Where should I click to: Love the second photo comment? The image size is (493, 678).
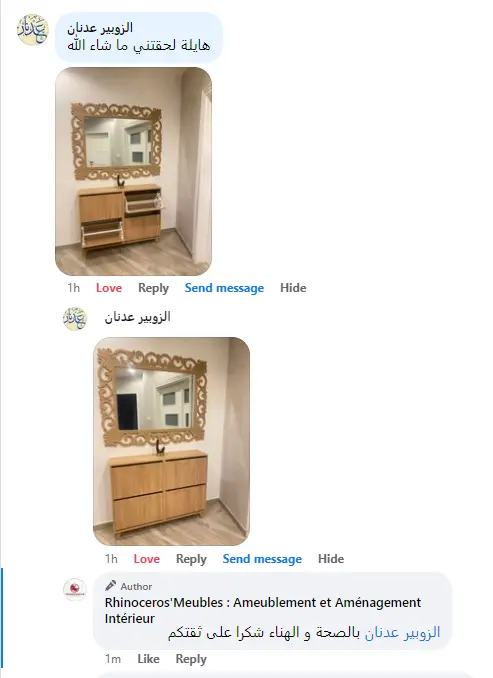pyautogui.click(x=147, y=559)
